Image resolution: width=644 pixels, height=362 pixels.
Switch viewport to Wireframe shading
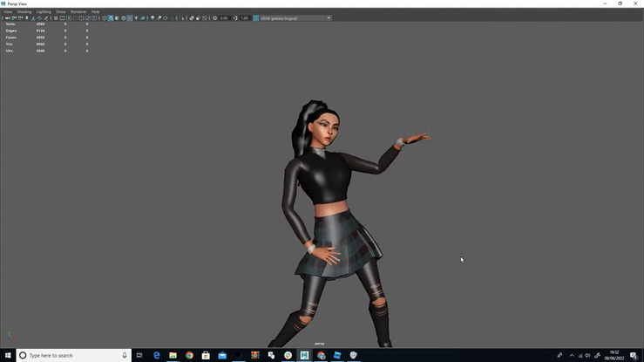click(x=105, y=18)
